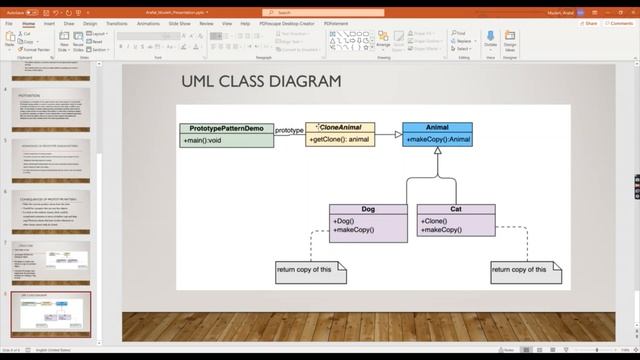Image resolution: width=640 pixels, height=360 pixels.
Task: Toggle the AutoSave switch
Action: pos(32,13)
